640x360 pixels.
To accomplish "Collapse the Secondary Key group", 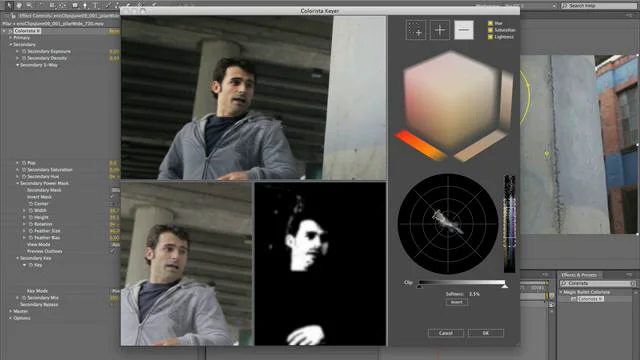I will (x=18, y=258).
